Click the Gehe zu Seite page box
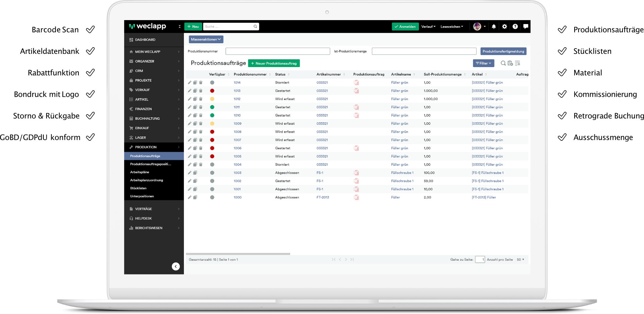This screenshot has height=314, width=644. coord(480,259)
